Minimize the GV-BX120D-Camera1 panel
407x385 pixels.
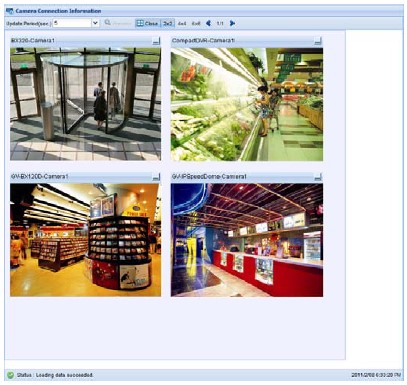pyautogui.click(x=156, y=177)
